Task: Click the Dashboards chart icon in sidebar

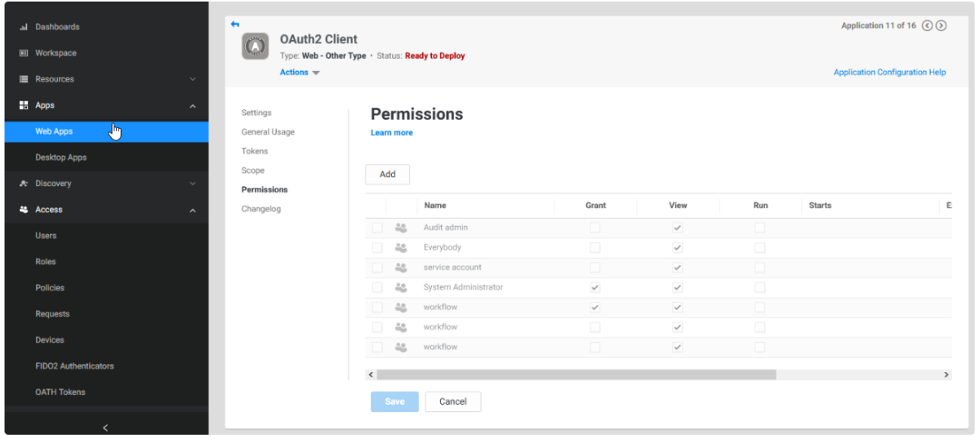Action: tap(24, 27)
